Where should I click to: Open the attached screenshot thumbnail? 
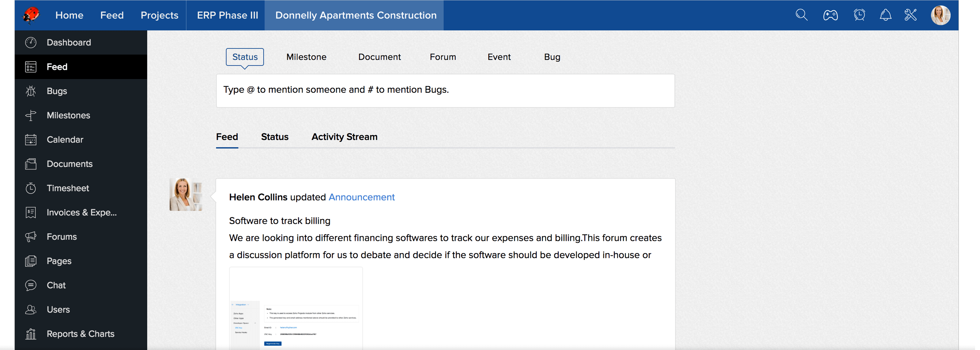tap(296, 308)
